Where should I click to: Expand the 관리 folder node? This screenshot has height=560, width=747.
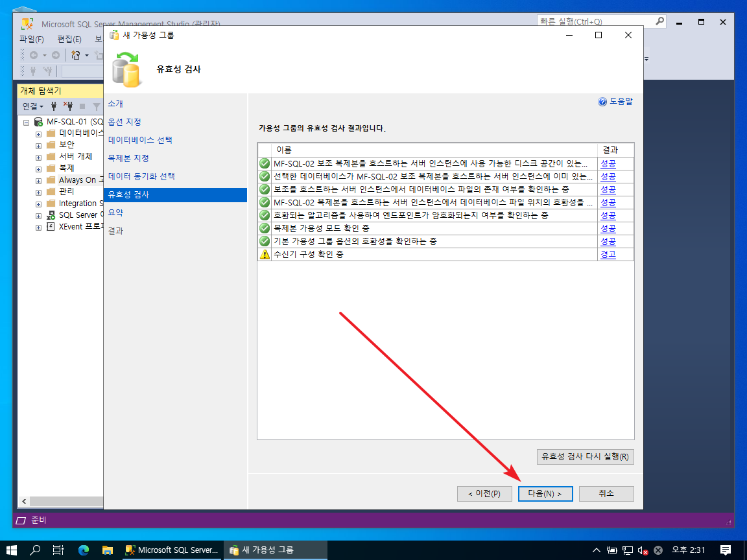[x=39, y=192]
